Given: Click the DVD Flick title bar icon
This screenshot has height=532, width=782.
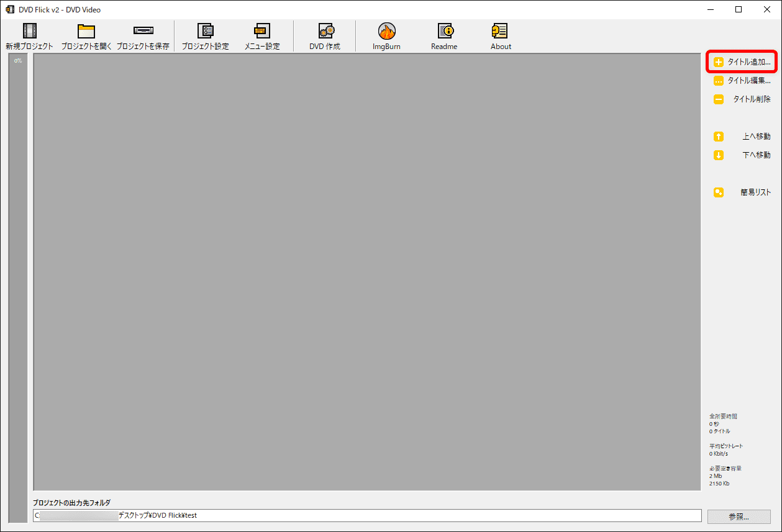Looking at the screenshot, I should click(10, 9).
